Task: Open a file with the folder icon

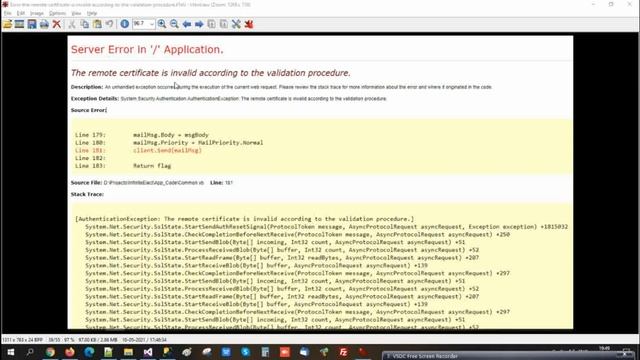Action: coord(7,24)
